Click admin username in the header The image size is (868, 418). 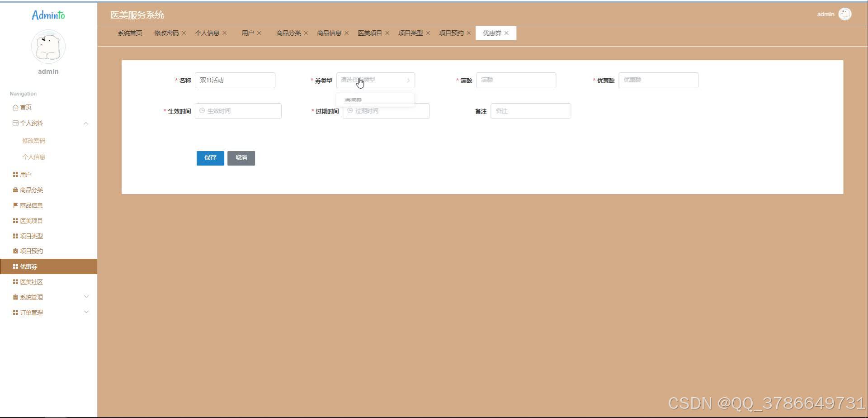[826, 14]
